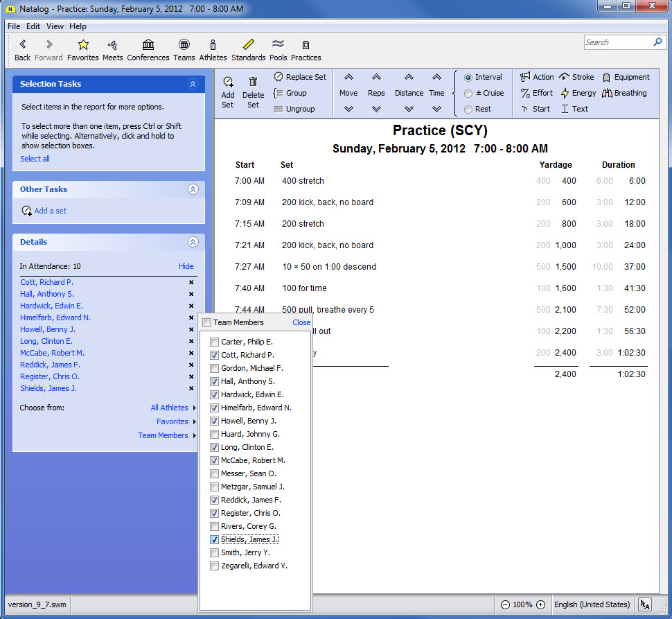Open the View menu
Image resolution: width=672 pixels, height=619 pixels.
[55, 26]
